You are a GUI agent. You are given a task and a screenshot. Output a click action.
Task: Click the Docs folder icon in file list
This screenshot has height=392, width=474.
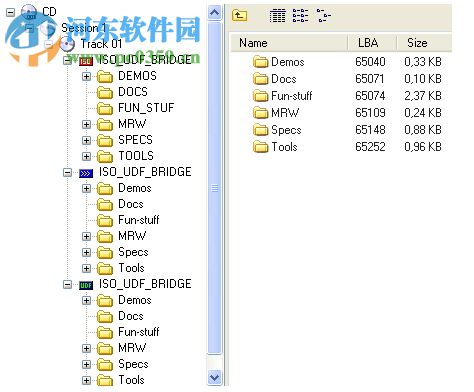pos(260,79)
